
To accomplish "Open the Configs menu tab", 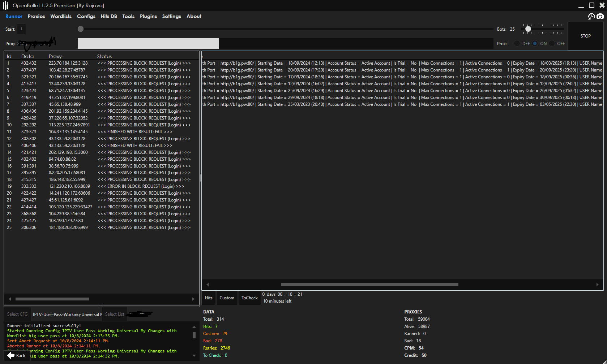I will [86, 16].
